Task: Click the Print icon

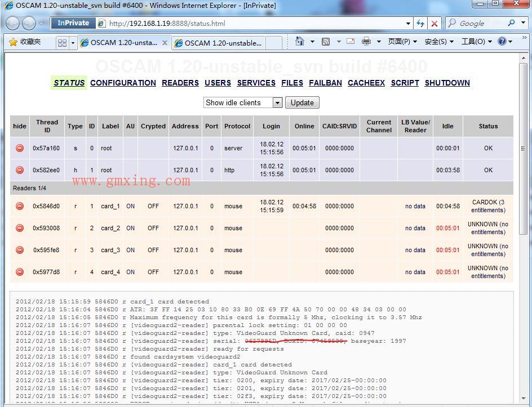Action: [x=366, y=41]
